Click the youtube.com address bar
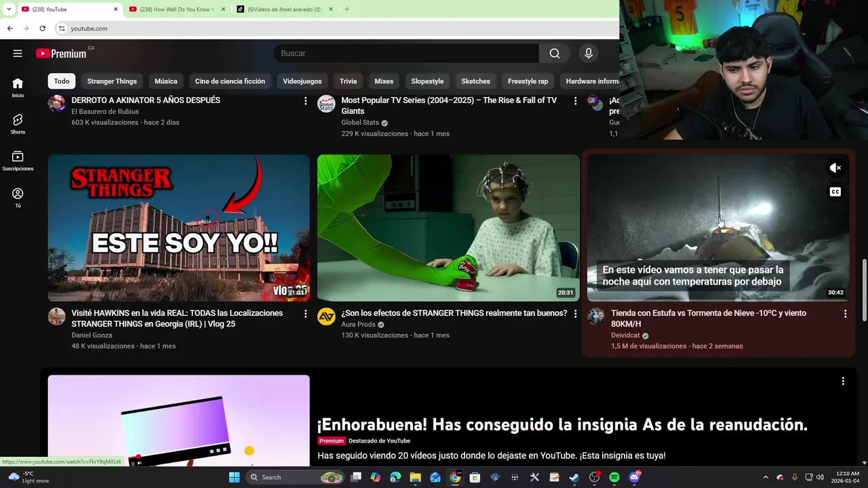Image resolution: width=868 pixels, height=488 pixels. tap(336, 28)
